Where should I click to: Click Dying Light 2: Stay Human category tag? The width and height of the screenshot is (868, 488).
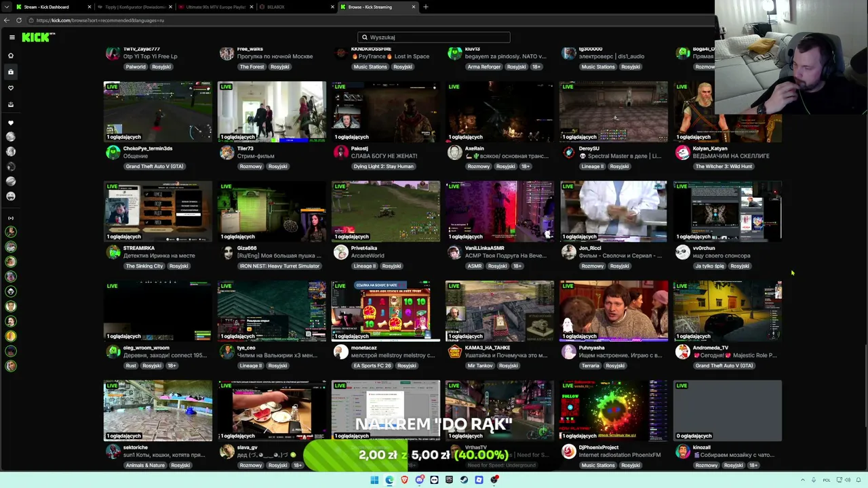(x=383, y=167)
